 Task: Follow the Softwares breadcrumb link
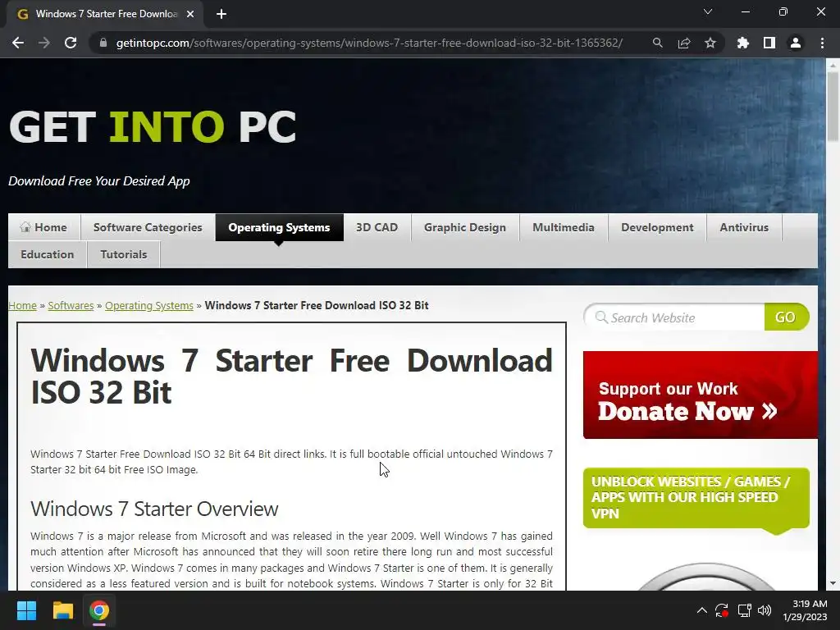point(71,305)
